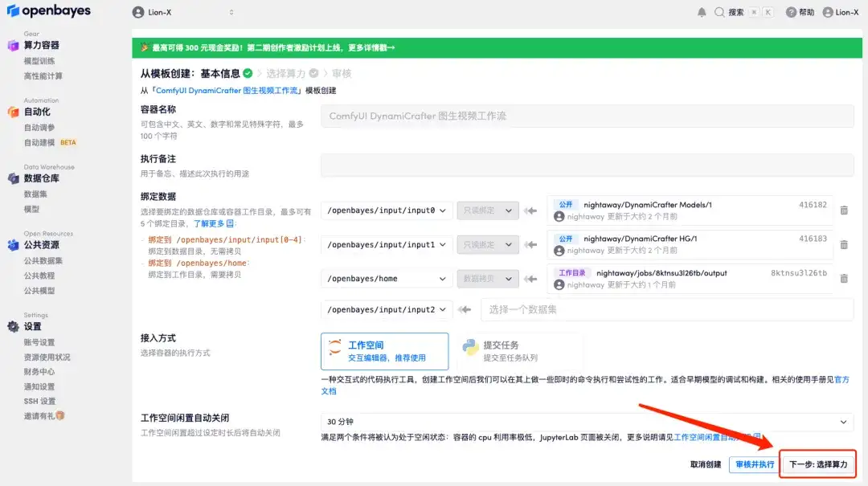Open the 只读绑定 dropdown on input1 row
The width and height of the screenshot is (868, 486).
point(488,245)
